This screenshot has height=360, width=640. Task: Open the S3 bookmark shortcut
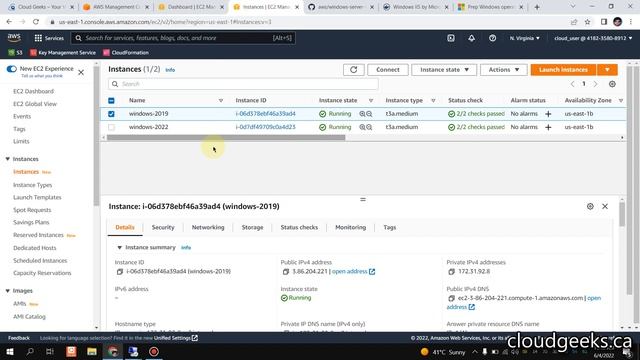point(16,53)
